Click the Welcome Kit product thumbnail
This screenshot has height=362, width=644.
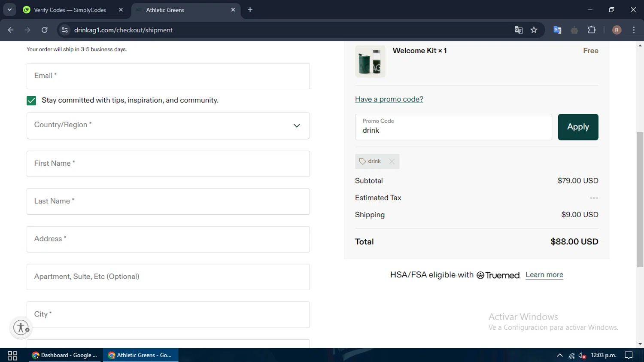[370, 61]
